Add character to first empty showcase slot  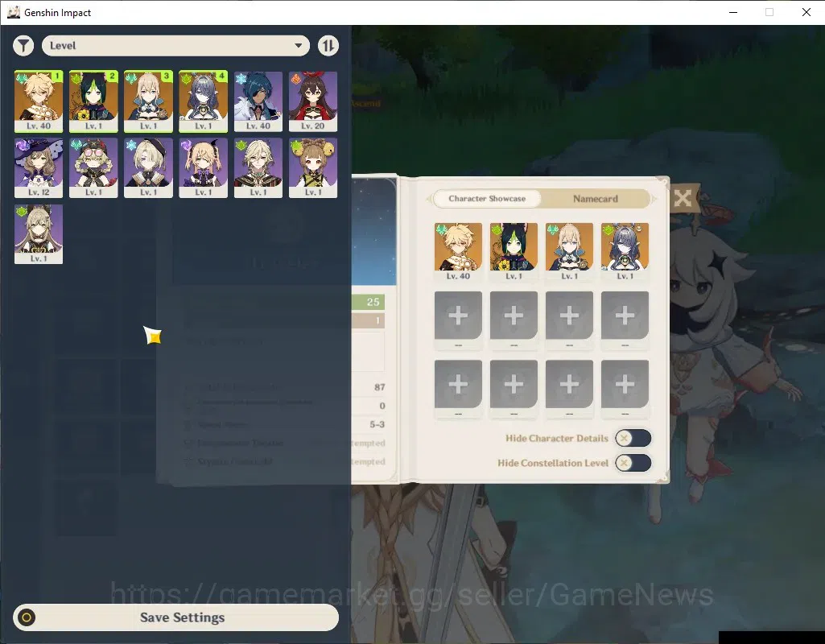coord(458,316)
